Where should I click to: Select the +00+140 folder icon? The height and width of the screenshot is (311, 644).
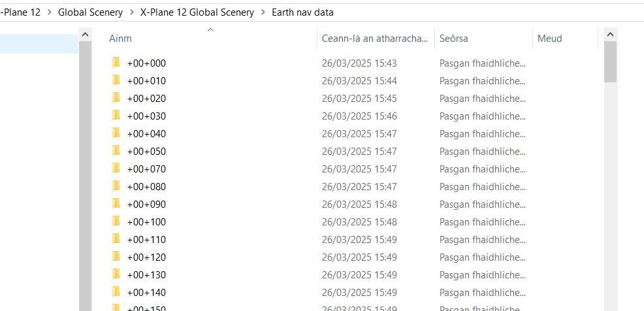point(116,292)
